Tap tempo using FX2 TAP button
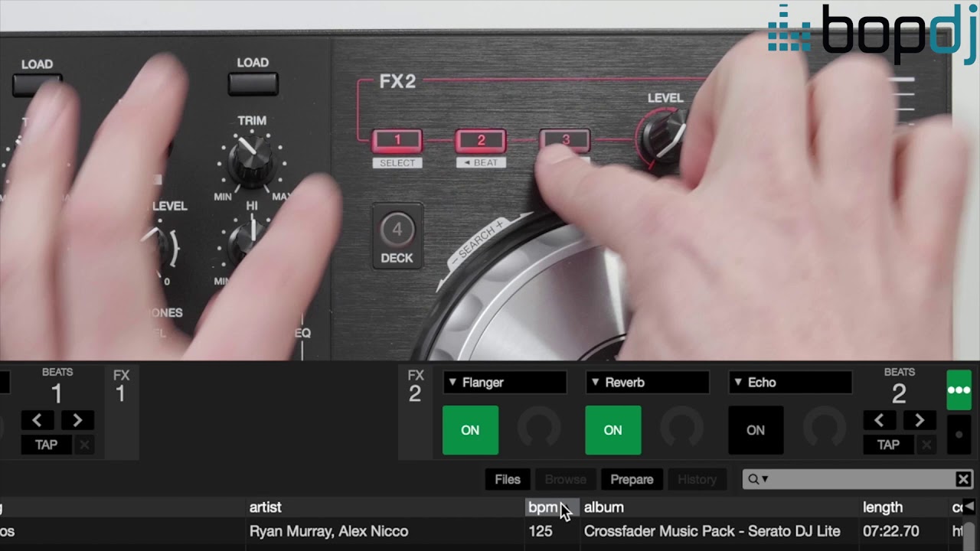This screenshot has height=551, width=980. click(x=888, y=445)
